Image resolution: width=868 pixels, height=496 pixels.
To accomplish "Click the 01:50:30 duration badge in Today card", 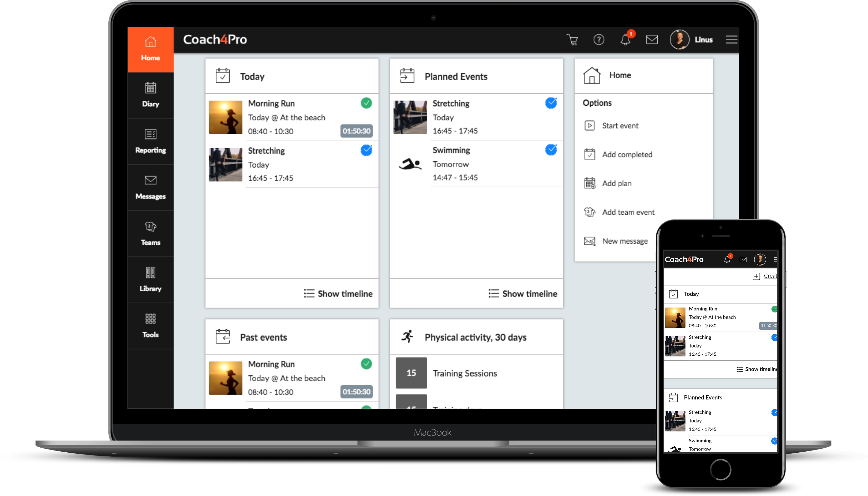I will pyautogui.click(x=357, y=131).
